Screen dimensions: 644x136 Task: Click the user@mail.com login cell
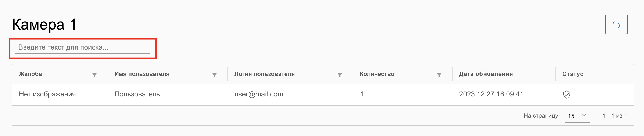[x=259, y=94]
